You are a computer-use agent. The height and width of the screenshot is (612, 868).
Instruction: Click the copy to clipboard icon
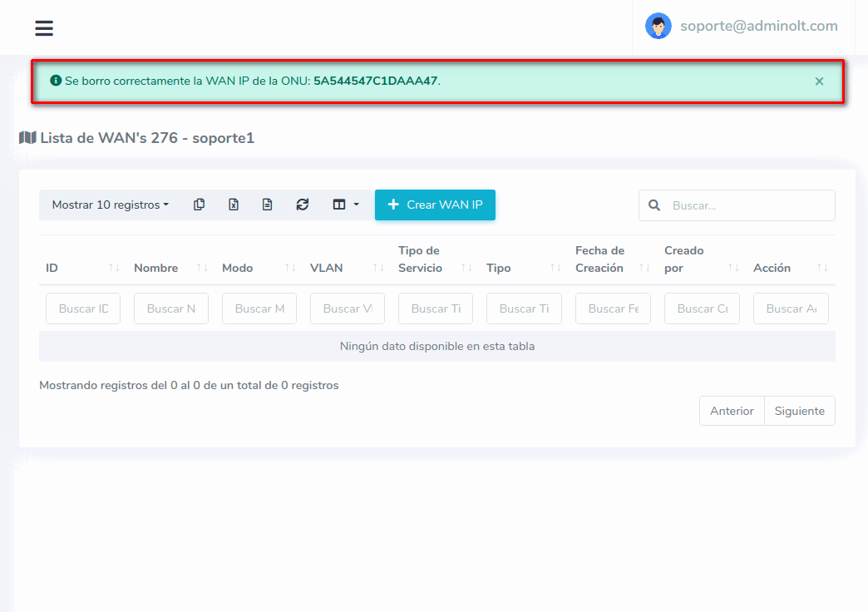[199, 205]
